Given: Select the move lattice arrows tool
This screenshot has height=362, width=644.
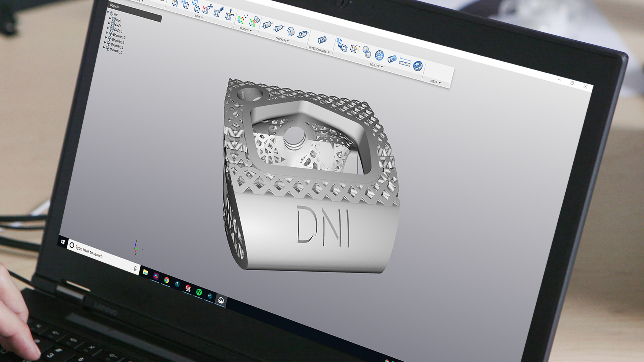Looking at the screenshot, I should click(229, 15).
